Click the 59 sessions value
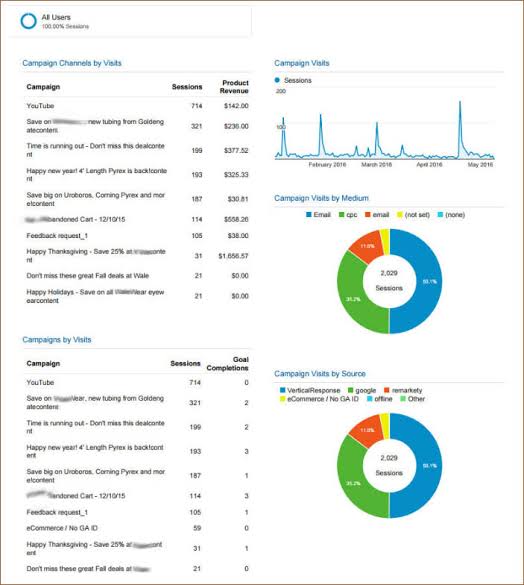The width and height of the screenshot is (524, 585). point(197,528)
